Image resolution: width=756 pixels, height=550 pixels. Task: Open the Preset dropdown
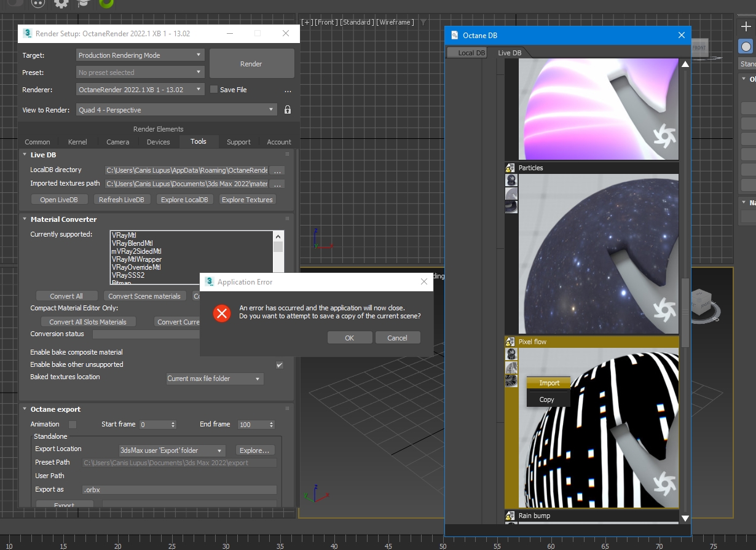140,72
